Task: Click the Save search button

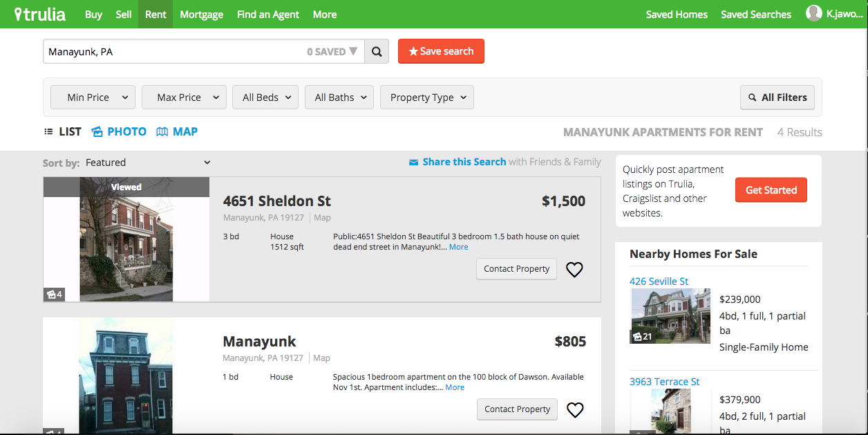Action: 441,51
